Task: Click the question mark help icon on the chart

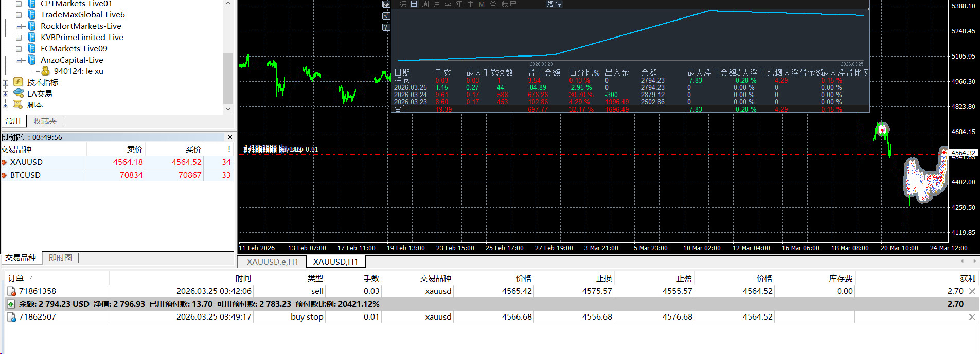Action: click(x=386, y=27)
